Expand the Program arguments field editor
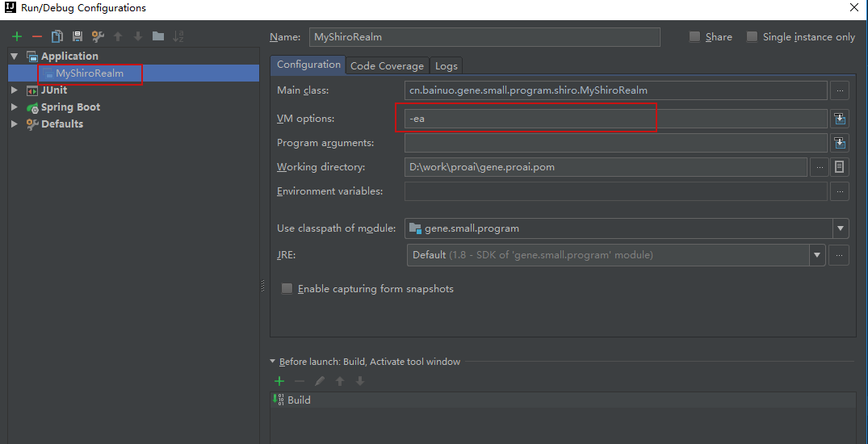The width and height of the screenshot is (868, 444). point(840,143)
